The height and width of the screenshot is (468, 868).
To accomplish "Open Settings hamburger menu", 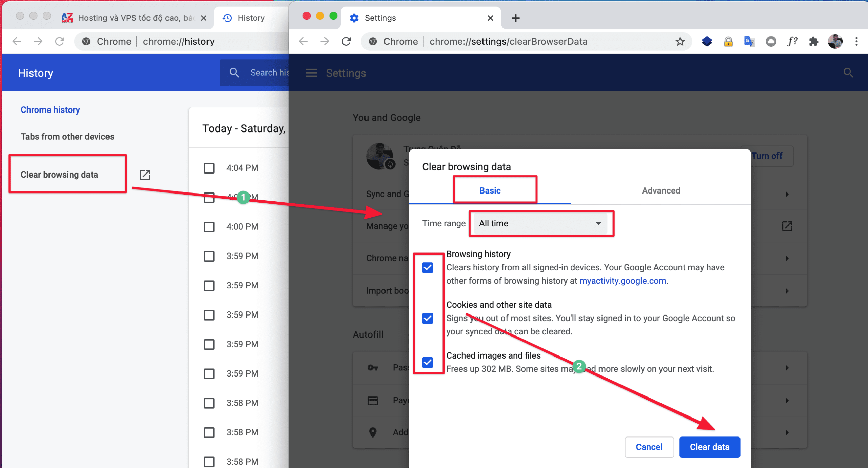I will [x=311, y=73].
